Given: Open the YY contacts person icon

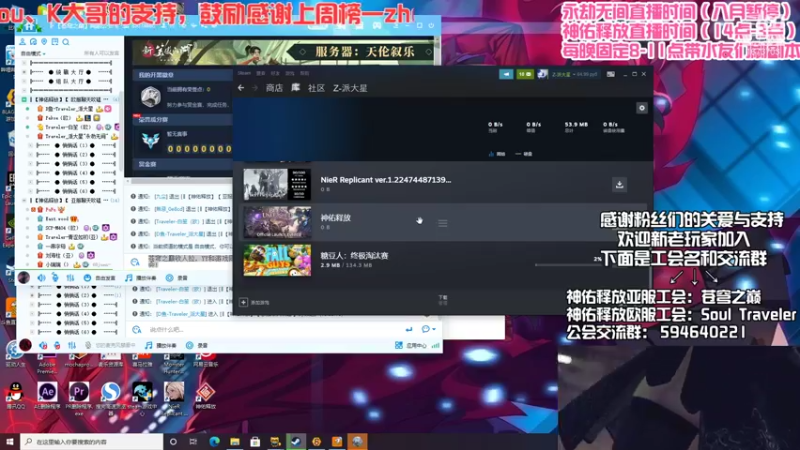Looking at the screenshot, I should (x=22, y=42).
